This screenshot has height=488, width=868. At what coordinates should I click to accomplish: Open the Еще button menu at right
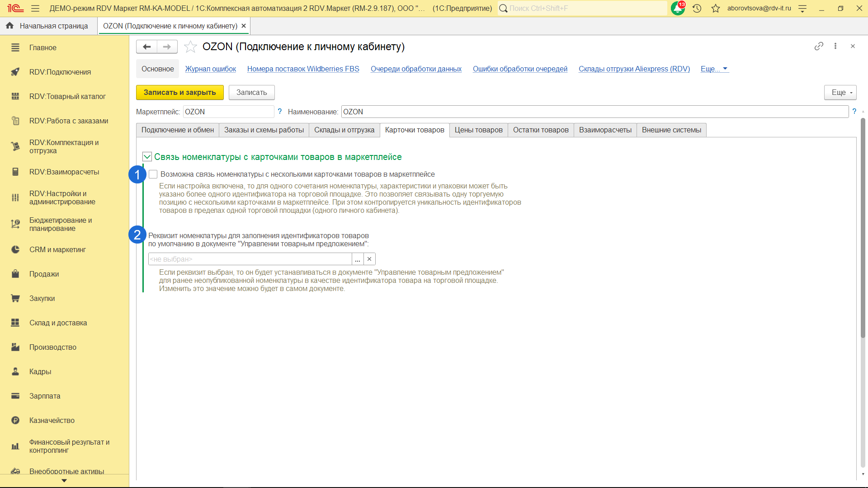click(840, 92)
